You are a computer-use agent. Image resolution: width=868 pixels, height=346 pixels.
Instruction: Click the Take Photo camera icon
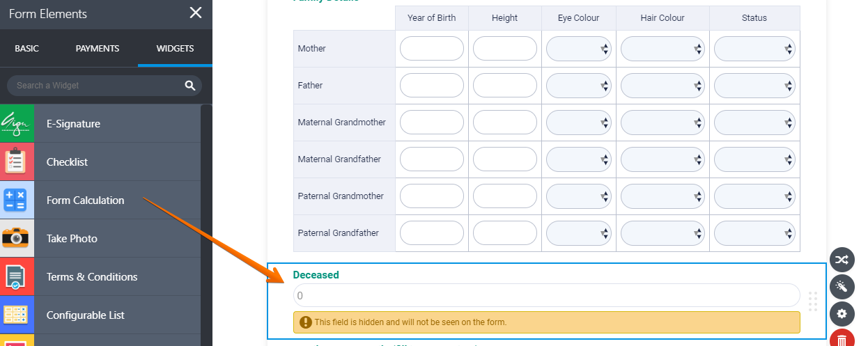17,239
